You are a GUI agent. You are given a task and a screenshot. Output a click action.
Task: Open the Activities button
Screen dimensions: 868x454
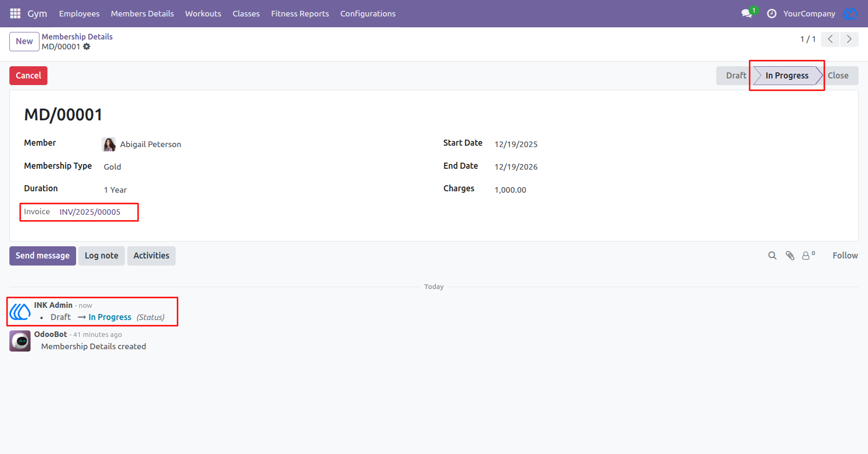click(151, 256)
